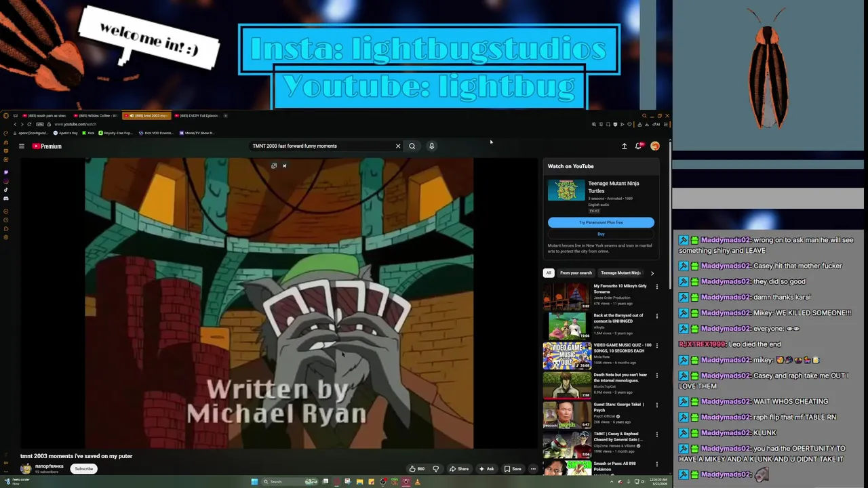868x488 pixels.
Task: Open more actions ellipsis below video
Action: tap(533, 468)
